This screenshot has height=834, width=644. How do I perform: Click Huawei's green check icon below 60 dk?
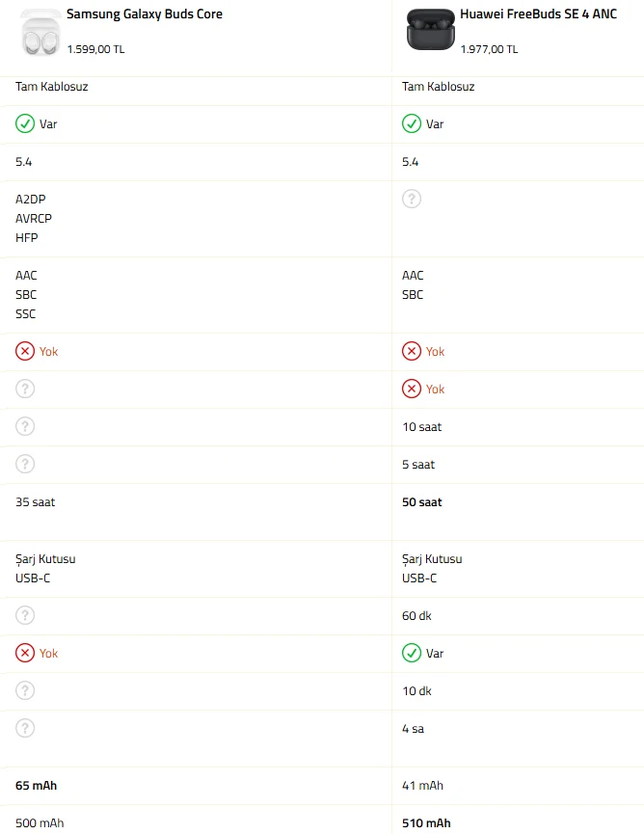tap(412, 653)
